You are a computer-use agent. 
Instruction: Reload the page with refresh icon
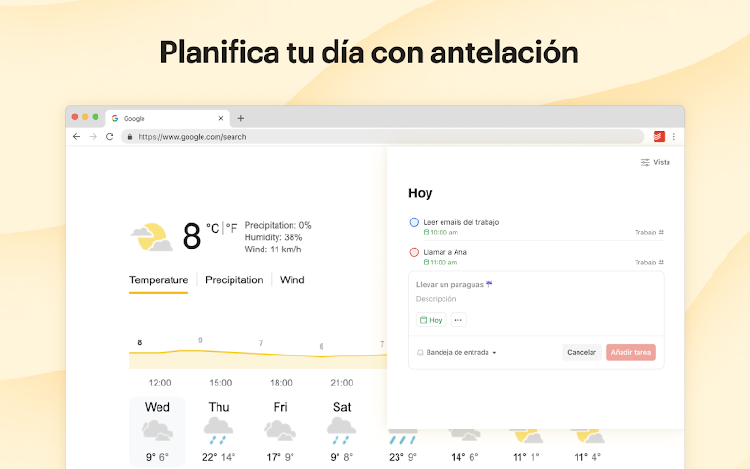point(110,137)
